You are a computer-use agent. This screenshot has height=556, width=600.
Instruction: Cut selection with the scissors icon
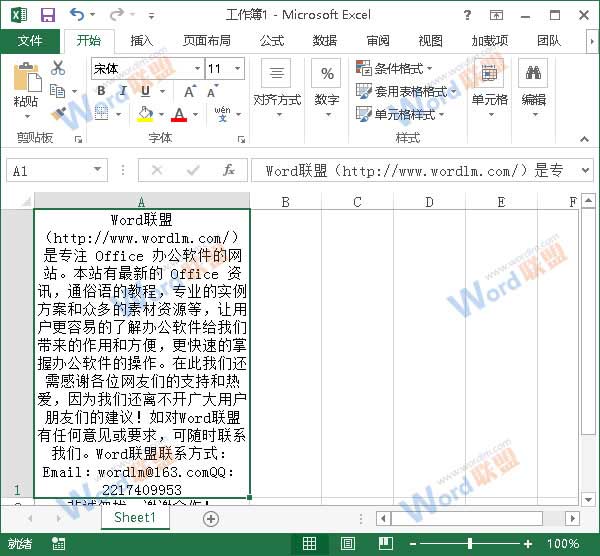click(58, 68)
